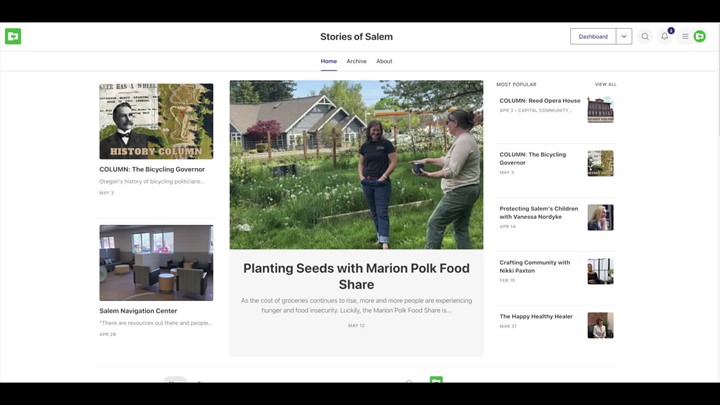Viewport: 720px width, 405px height.
Task: Open the COLUMN: The Bicycling Governor headline on the left
Action: (x=152, y=169)
